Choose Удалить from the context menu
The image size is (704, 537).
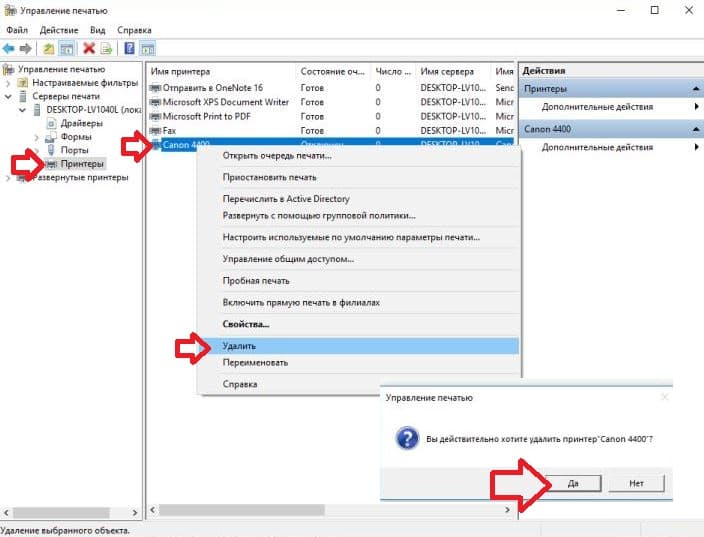tap(241, 345)
